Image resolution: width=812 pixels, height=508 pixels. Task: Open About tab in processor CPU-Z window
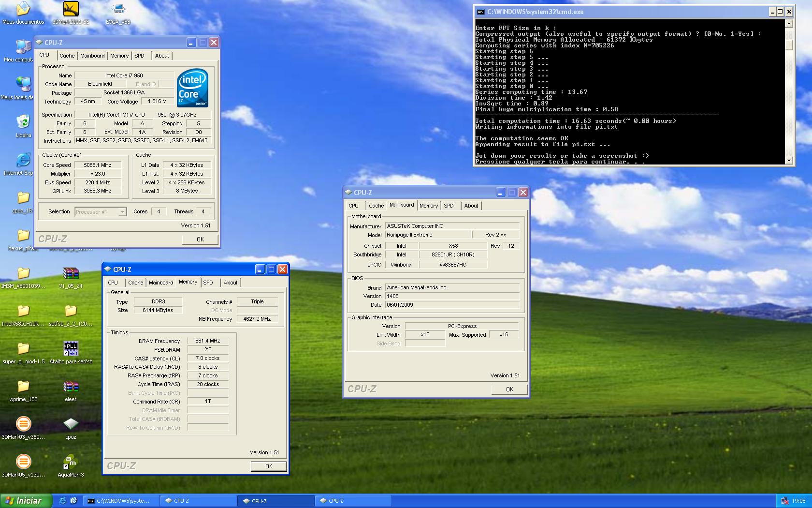tap(162, 56)
